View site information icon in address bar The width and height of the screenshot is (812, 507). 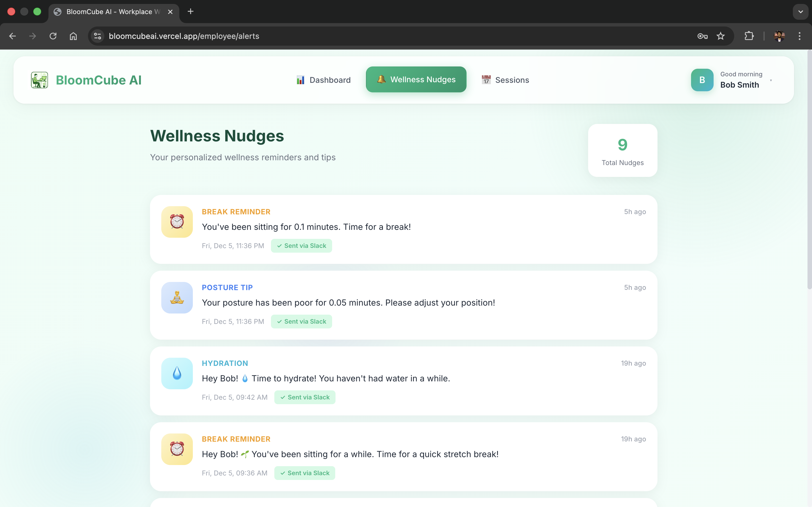[x=98, y=36]
